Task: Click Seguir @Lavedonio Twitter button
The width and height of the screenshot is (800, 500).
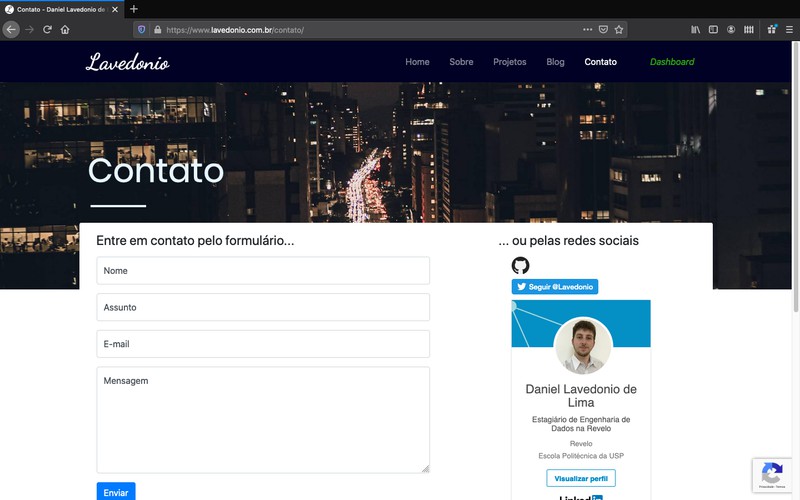Action: point(555,287)
